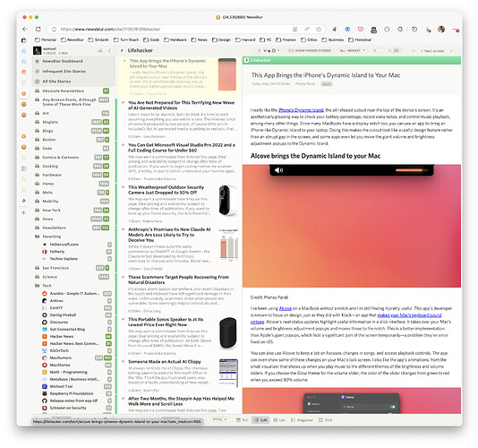Image resolution: width=478 pixels, height=448 pixels.
Task: Open the Alcove link in the article
Action: [x=285, y=308]
